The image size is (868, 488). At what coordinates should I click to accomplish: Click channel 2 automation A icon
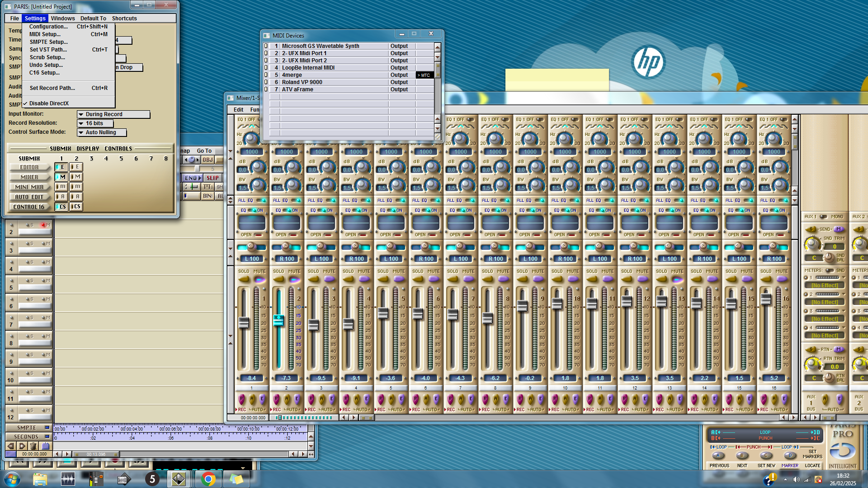tap(287, 399)
